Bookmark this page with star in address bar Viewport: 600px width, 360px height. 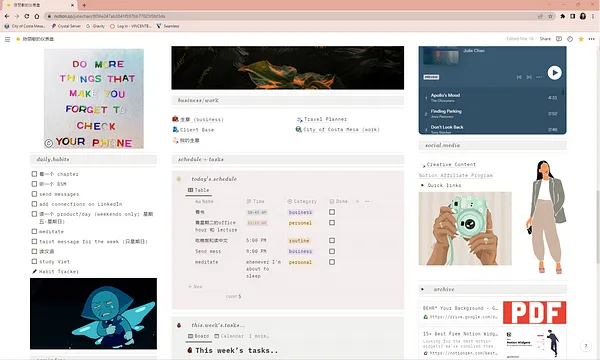[x=550, y=16]
